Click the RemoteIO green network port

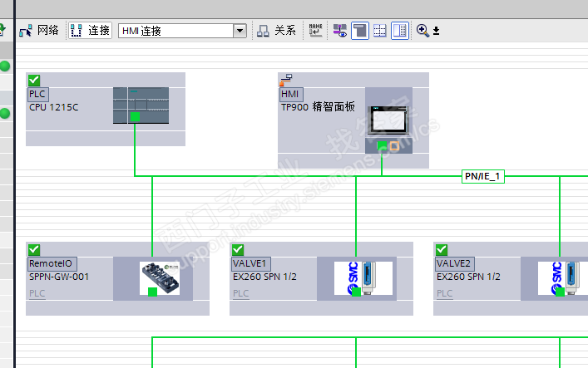(x=153, y=292)
